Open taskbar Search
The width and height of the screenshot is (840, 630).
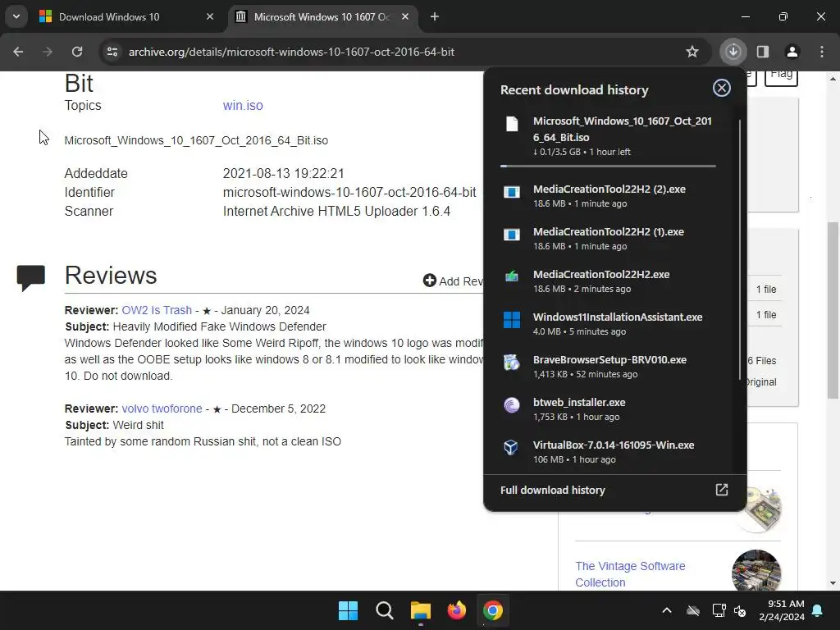pos(384,610)
